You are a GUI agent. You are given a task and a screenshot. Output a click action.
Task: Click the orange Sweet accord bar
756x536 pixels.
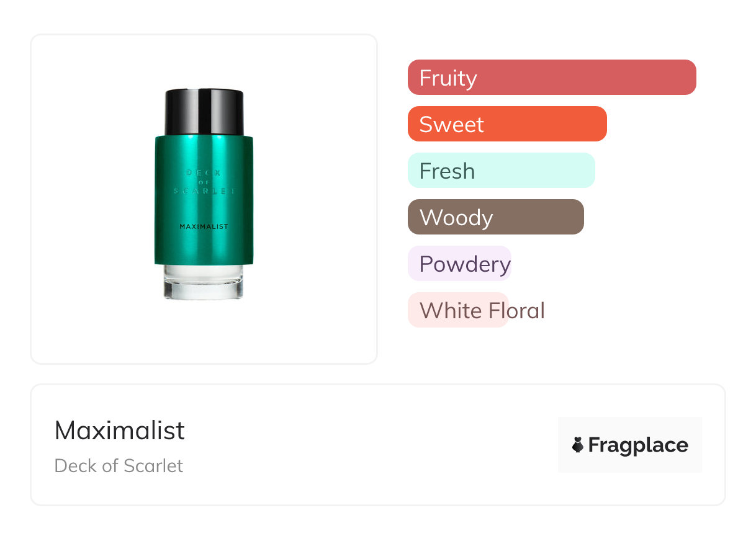(506, 124)
